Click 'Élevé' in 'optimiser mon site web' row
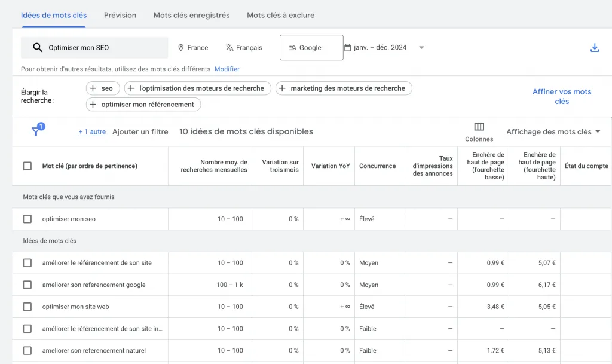The height and width of the screenshot is (364, 612). pyautogui.click(x=366, y=307)
